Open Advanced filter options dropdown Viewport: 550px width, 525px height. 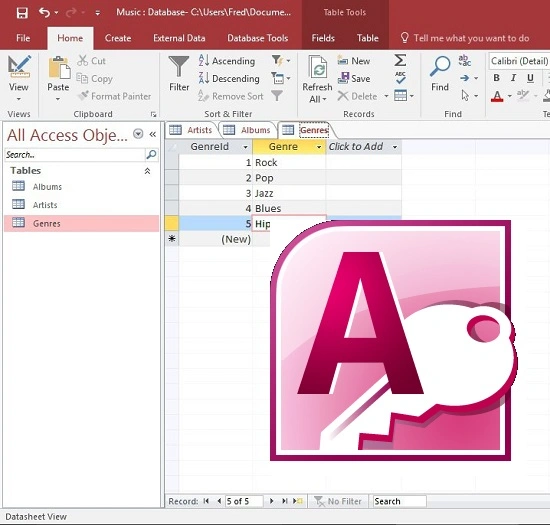pyautogui.click(x=281, y=78)
